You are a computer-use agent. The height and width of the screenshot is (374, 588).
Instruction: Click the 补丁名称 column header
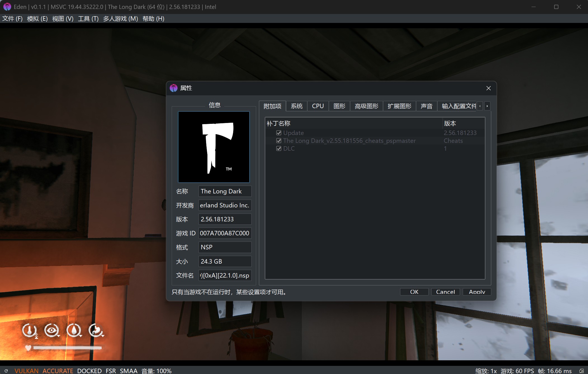coord(354,123)
